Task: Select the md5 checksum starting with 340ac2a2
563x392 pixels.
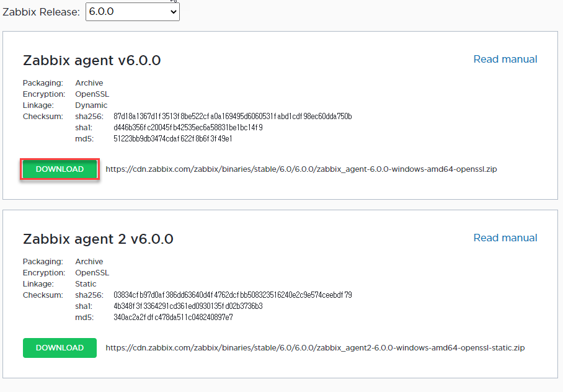Action: (x=173, y=318)
